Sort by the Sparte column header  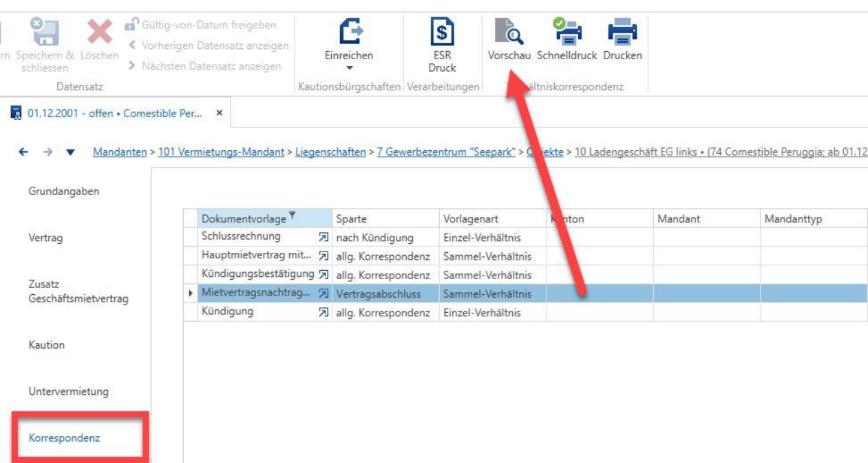coord(385,219)
